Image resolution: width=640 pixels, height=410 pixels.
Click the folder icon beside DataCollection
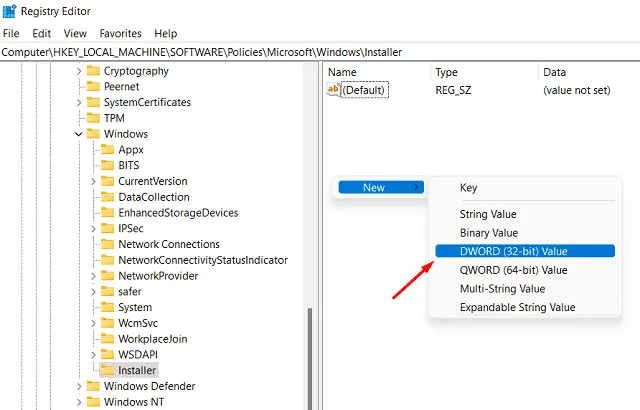[107, 197]
